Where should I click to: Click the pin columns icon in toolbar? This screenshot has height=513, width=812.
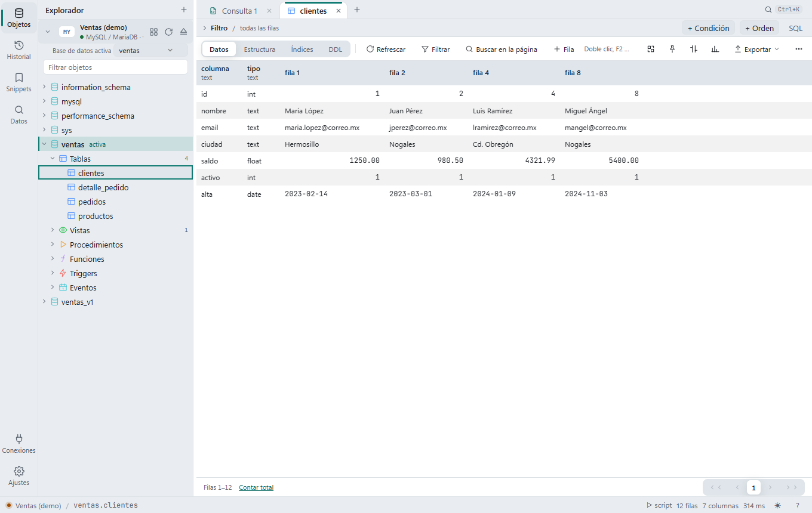click(x=672, y=49)
